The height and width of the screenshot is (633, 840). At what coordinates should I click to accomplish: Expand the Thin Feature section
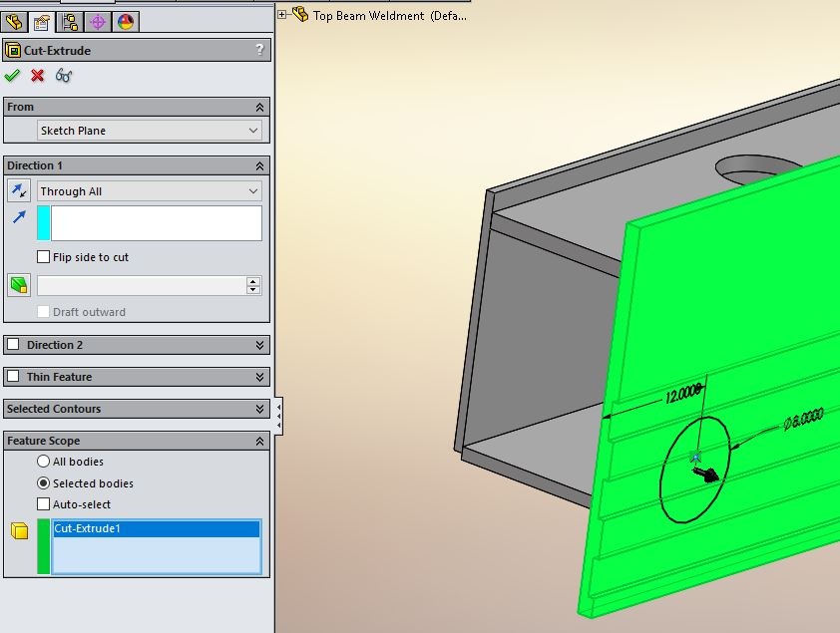259,377
